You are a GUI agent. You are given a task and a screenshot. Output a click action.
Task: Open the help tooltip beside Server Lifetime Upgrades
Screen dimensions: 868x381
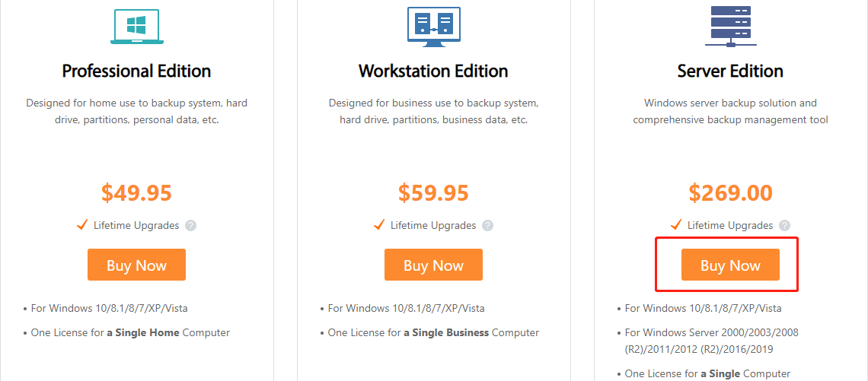(785, 226)
